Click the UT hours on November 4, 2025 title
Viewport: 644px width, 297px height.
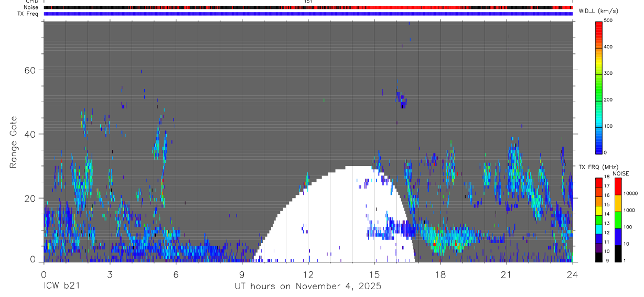point(308,287)
